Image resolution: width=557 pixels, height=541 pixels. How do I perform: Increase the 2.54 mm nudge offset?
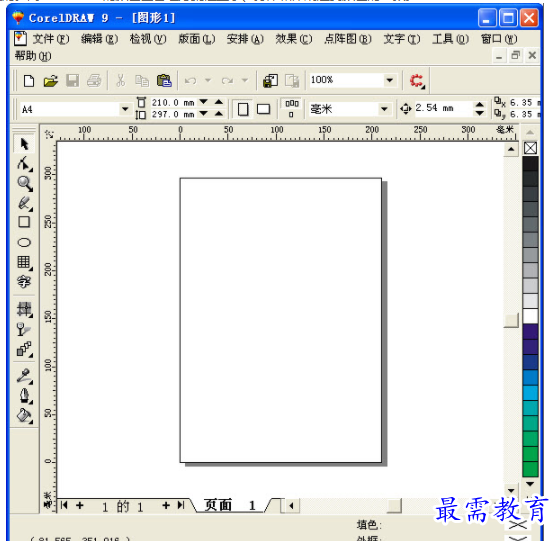point(480,104)
